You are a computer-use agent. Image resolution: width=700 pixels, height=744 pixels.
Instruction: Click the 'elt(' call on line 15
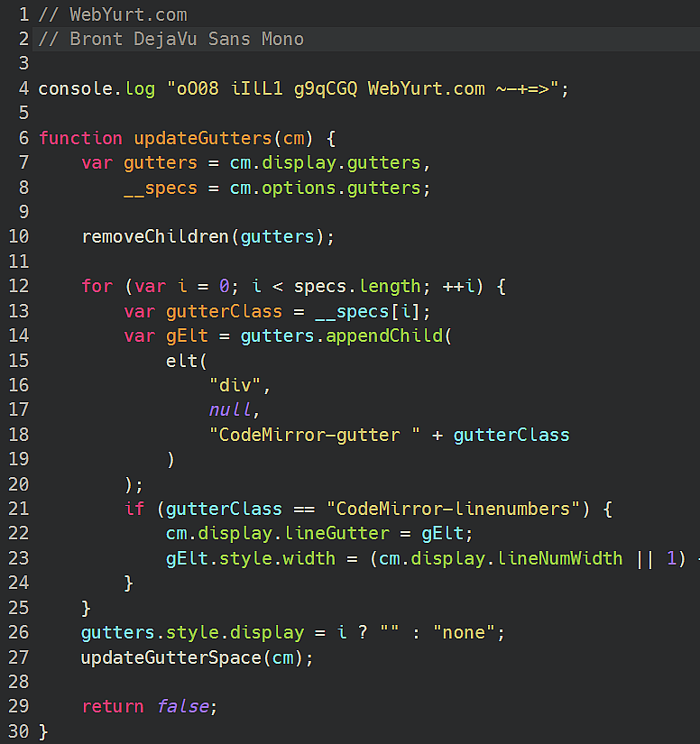tap(187, 361)
